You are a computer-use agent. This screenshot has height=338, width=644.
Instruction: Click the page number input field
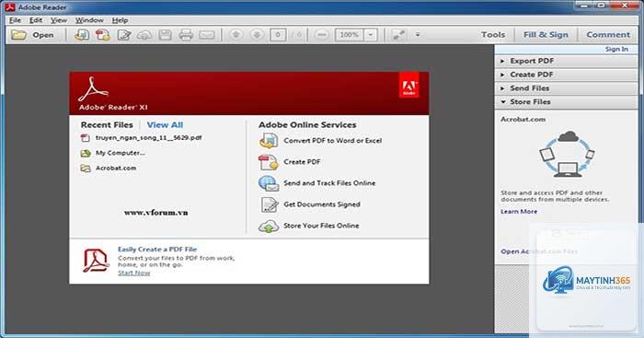[x=278, y=35]
